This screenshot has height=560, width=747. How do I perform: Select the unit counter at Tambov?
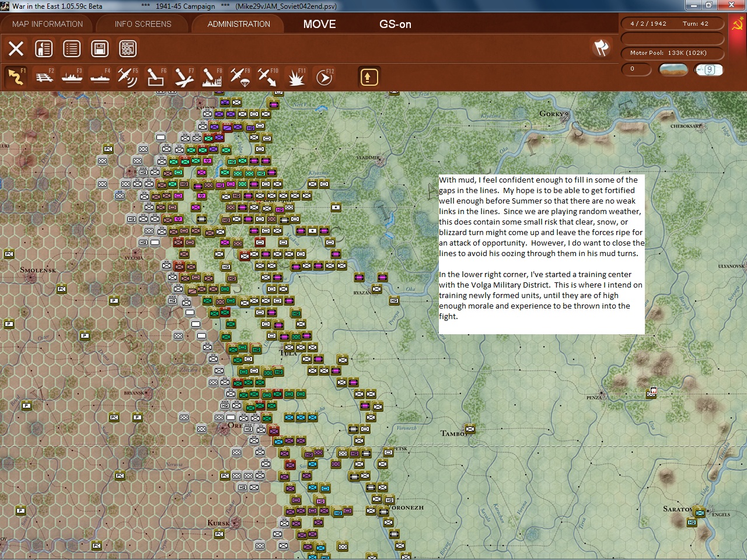470,429
